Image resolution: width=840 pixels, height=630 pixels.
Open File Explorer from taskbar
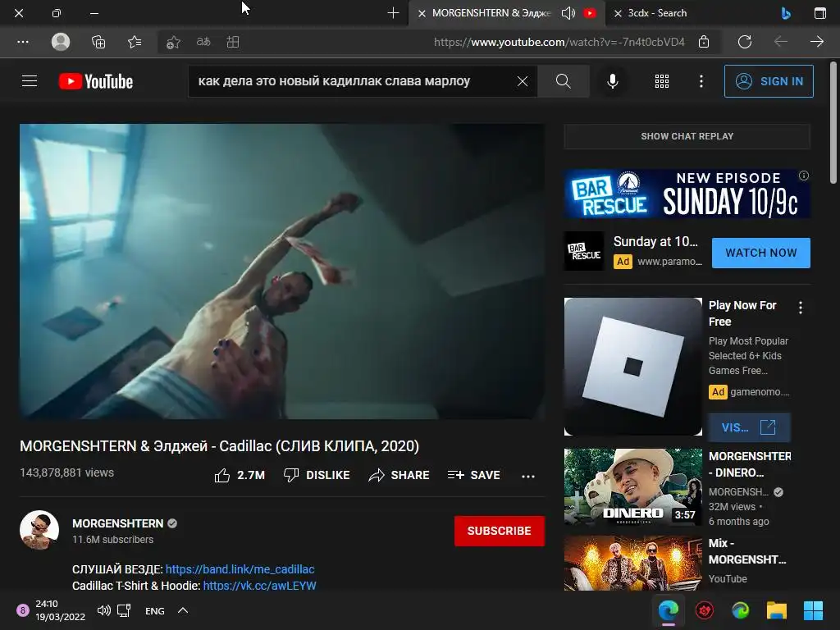[x=776, y=610]
